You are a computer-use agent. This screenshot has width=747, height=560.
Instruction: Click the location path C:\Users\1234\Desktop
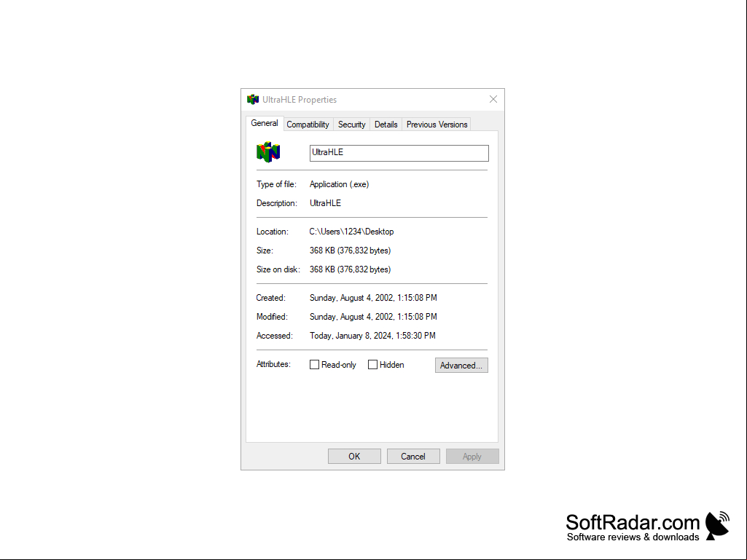(x=351, y=232)
